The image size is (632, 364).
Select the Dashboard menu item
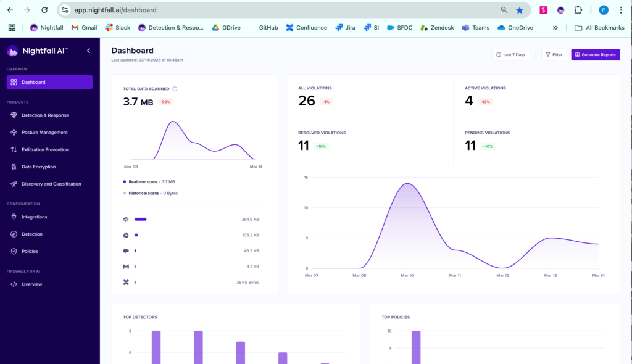point(49,82)
